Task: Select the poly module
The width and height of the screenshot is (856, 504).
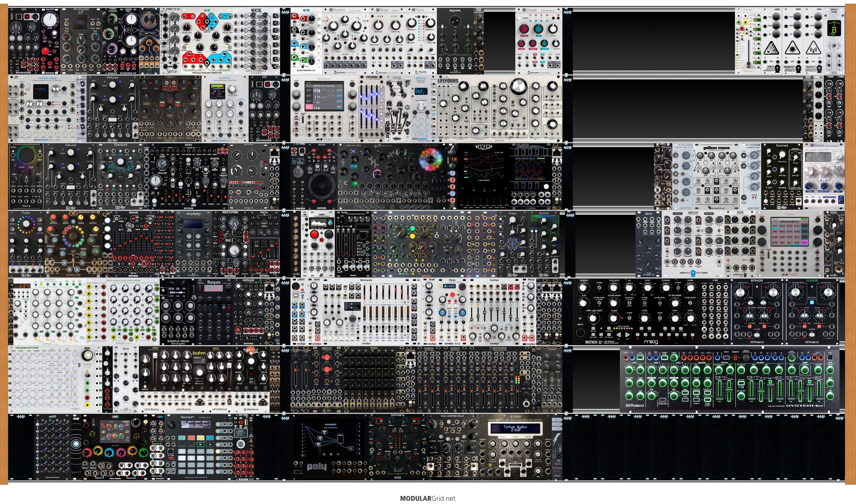Action: click(x=329, y=447)
